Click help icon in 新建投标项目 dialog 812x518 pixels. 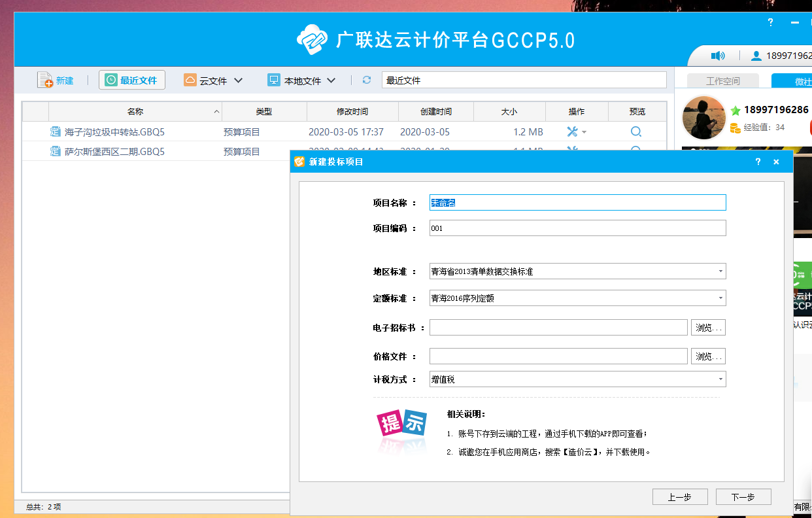pos(758,162)
